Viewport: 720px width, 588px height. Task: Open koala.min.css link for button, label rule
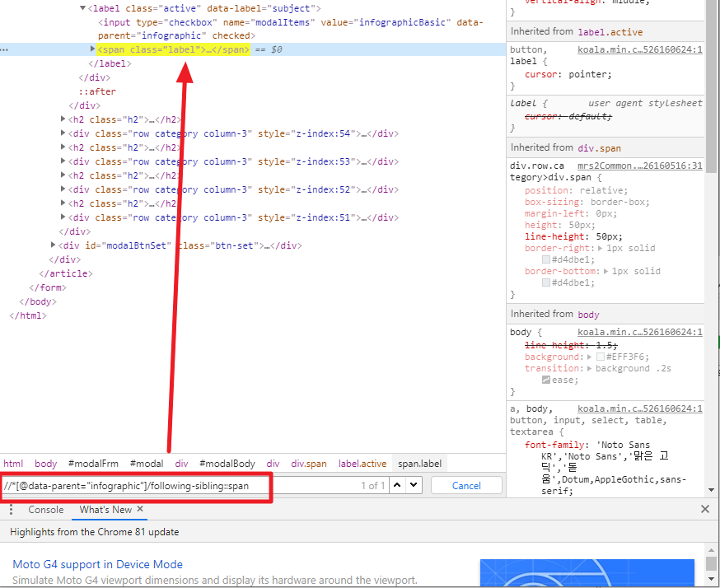(639, 49)
